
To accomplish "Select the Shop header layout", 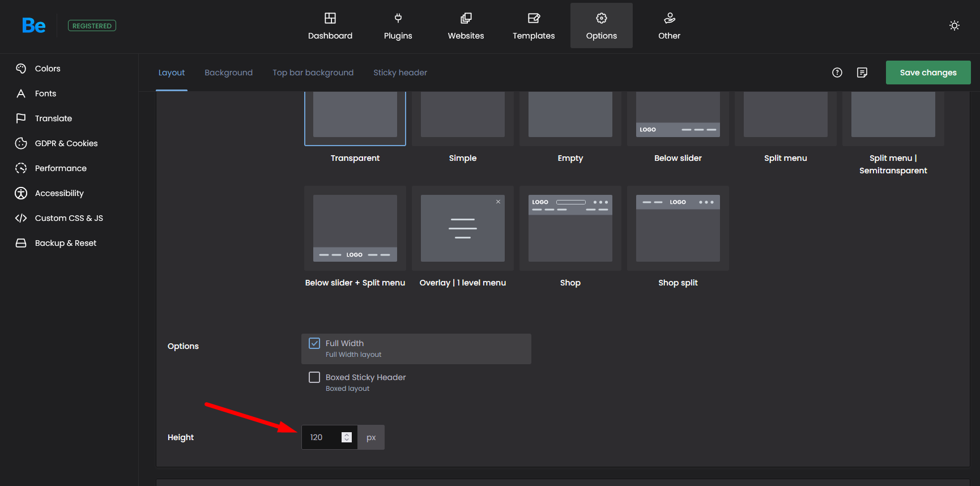I will (x=570, y=228).
